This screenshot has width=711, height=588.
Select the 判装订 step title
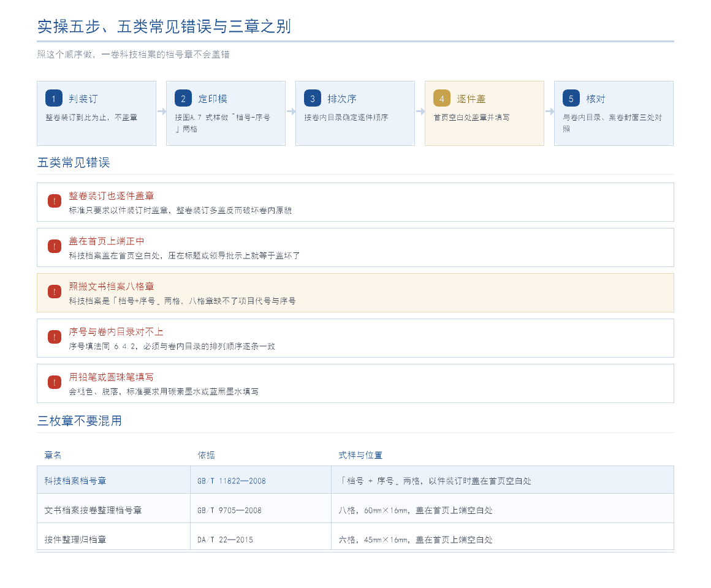click(83, 99)
